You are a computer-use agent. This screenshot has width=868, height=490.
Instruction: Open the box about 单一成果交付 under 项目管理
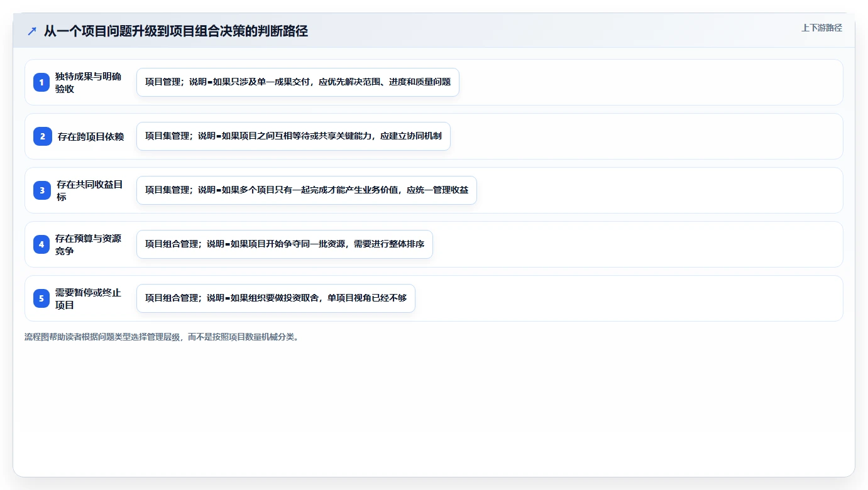pos(298,82)
